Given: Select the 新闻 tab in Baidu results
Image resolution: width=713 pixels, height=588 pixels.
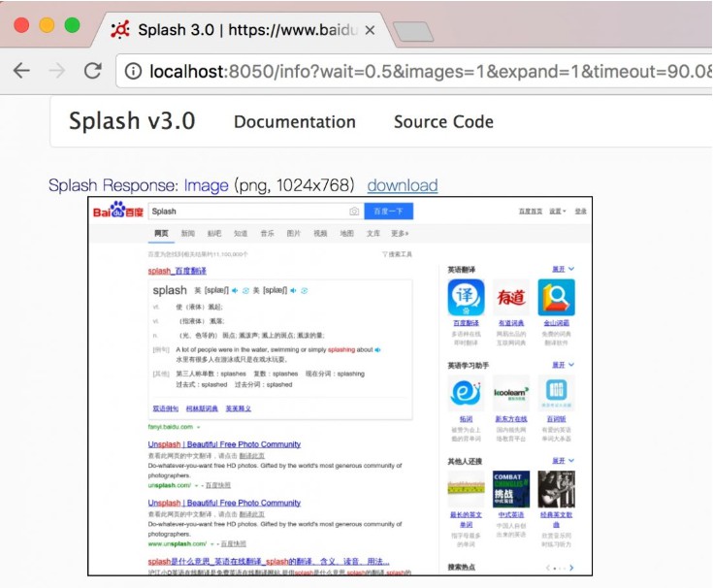Looking at the screenshot, I should click(188, 233).
